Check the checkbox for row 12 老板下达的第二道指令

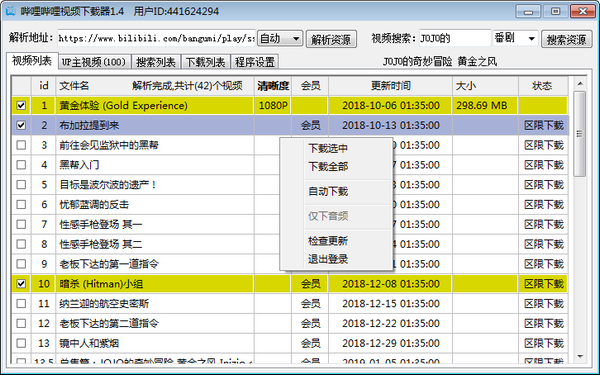coord(21,323)
